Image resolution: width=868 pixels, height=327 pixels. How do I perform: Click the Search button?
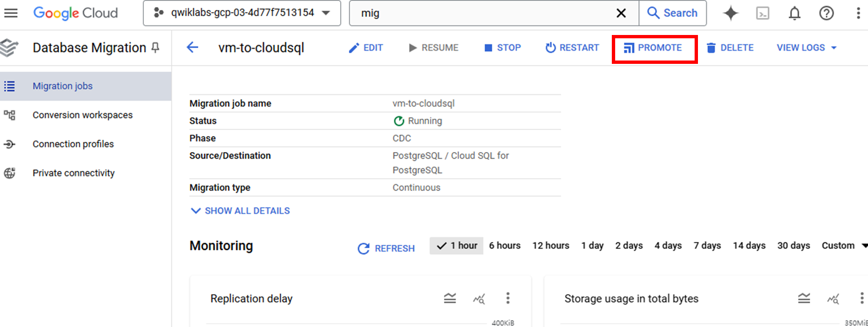tap(672, 13)
